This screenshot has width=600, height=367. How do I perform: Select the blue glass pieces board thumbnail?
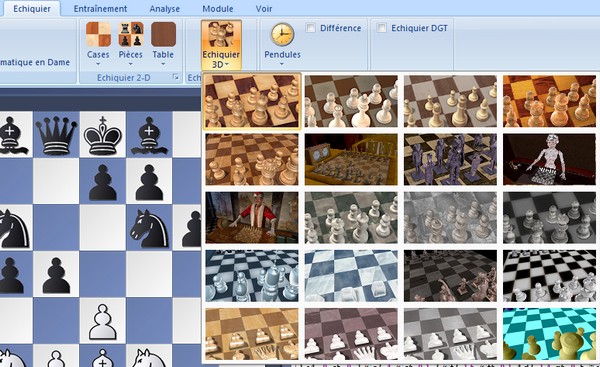pyautogui.click(x=252, y=276)
